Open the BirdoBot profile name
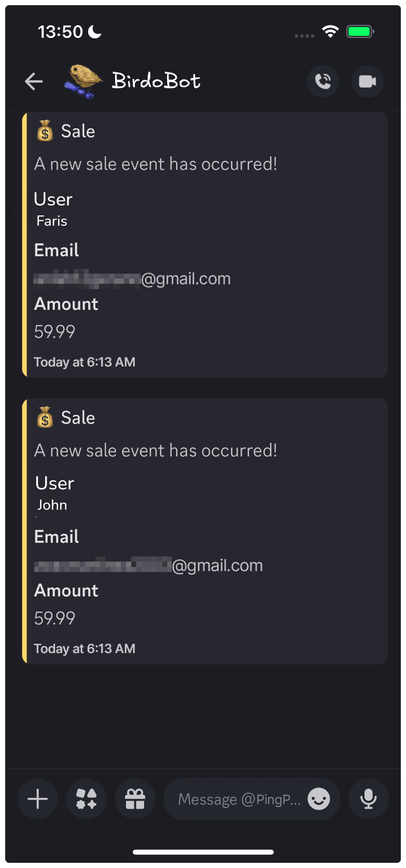 [156, 81]
